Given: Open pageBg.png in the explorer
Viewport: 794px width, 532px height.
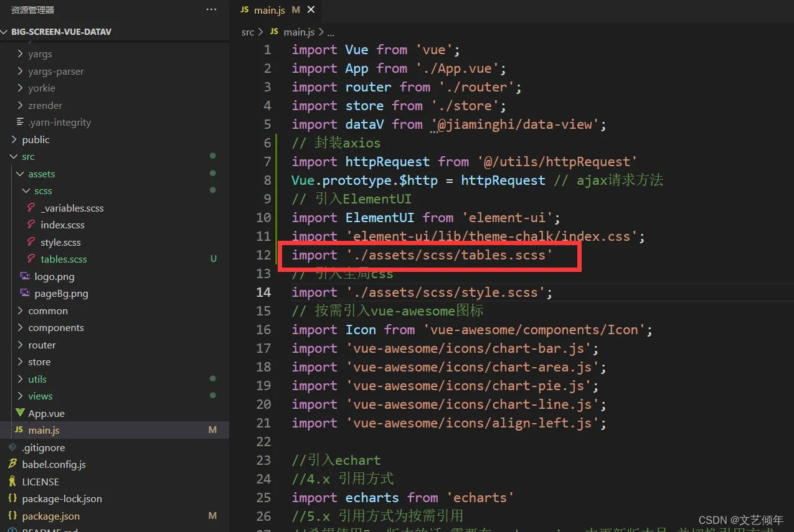Looking at the screenshot, I should tap(61, 294).
